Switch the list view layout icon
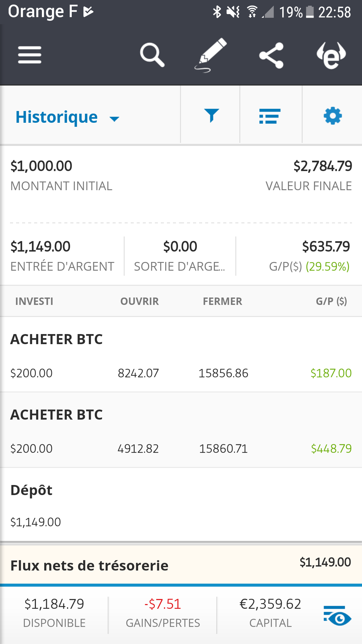362x644 pixels. pyautogui.click(x=270, y=116)
